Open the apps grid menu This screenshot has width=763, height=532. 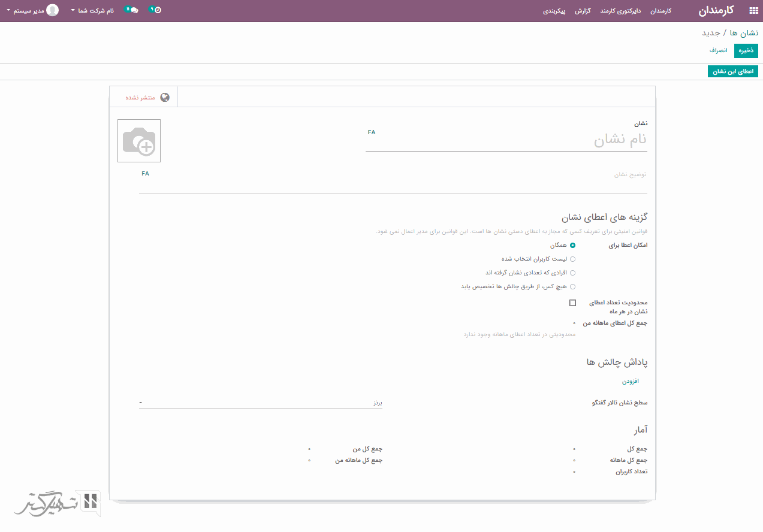coord(753,11)
